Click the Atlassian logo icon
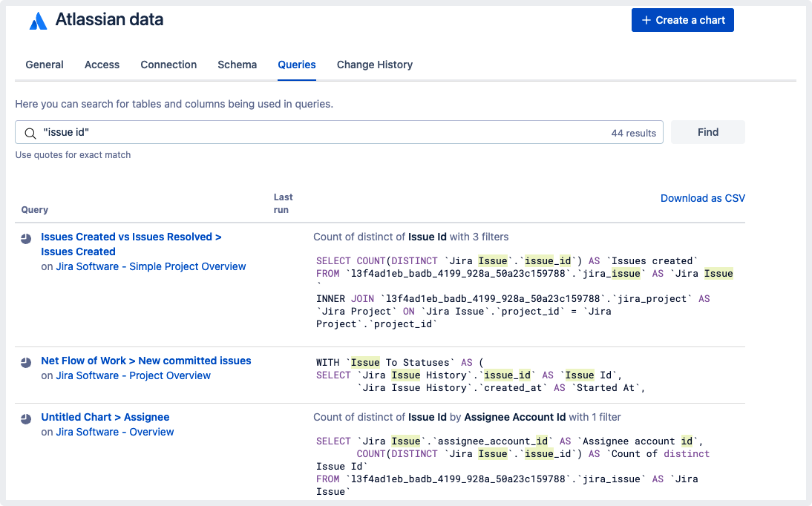The image size is (812, 506). click(x=38, y=22)
